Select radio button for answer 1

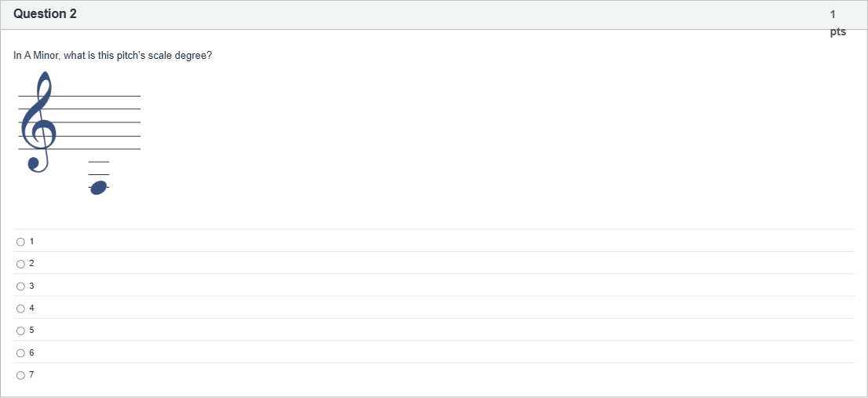pos(20,241)
